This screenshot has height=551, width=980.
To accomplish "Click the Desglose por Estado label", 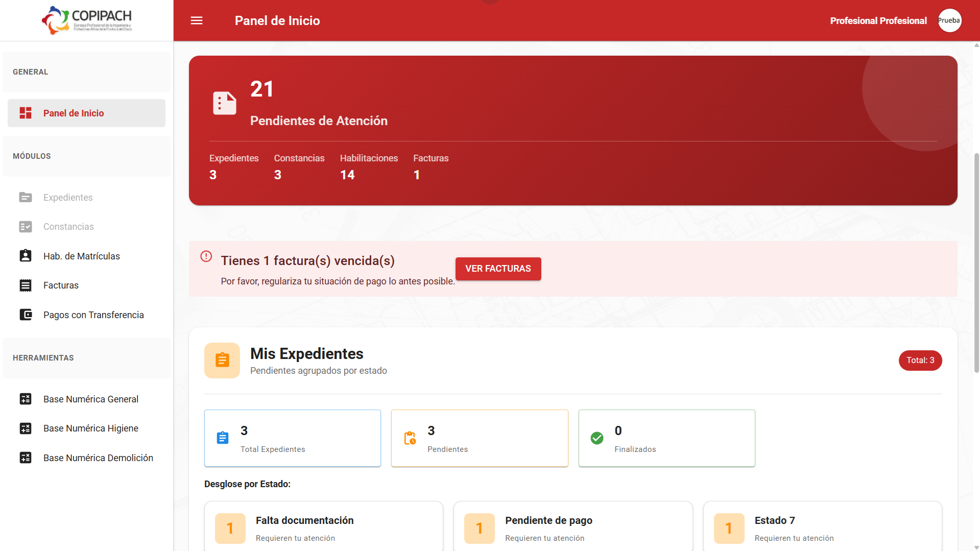I will pyautogui.click(x=247, y=484).
